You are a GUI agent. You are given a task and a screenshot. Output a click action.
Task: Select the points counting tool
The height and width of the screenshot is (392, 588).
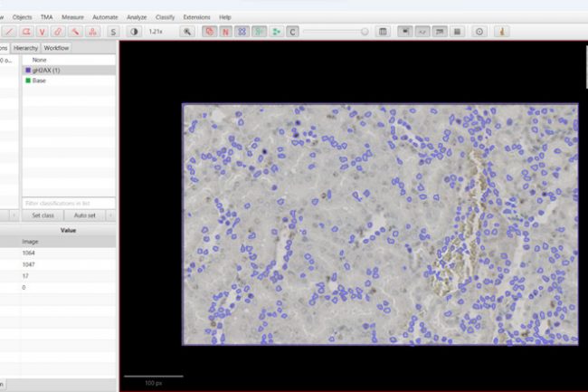93,32
